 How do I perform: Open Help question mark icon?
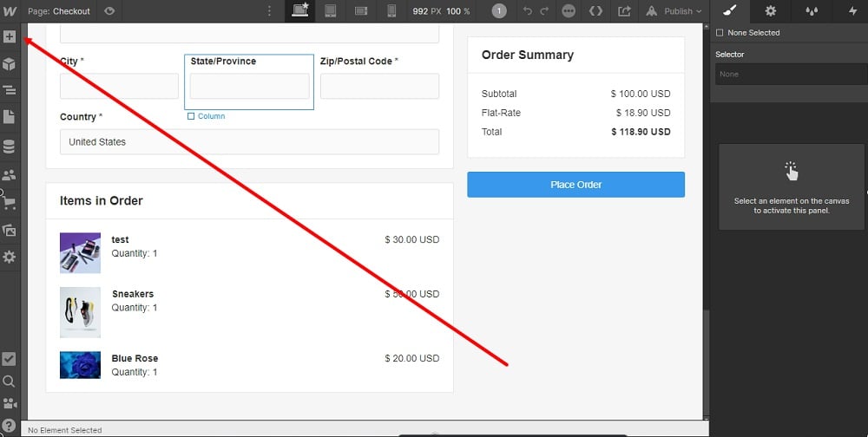9,426
